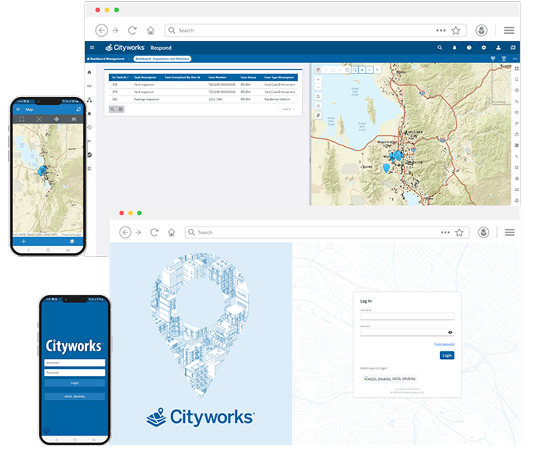This screenshot has height=450, width=539.
Task: Open account avatar in top browser toolbar
Action: 481,30
